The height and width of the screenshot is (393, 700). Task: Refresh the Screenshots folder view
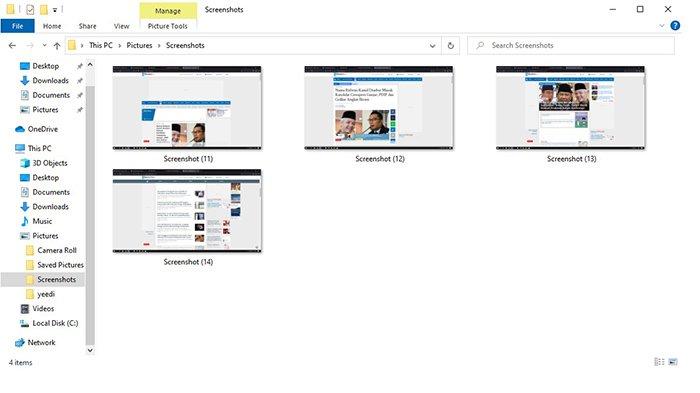pyautogui.click(x=450, y=46)
